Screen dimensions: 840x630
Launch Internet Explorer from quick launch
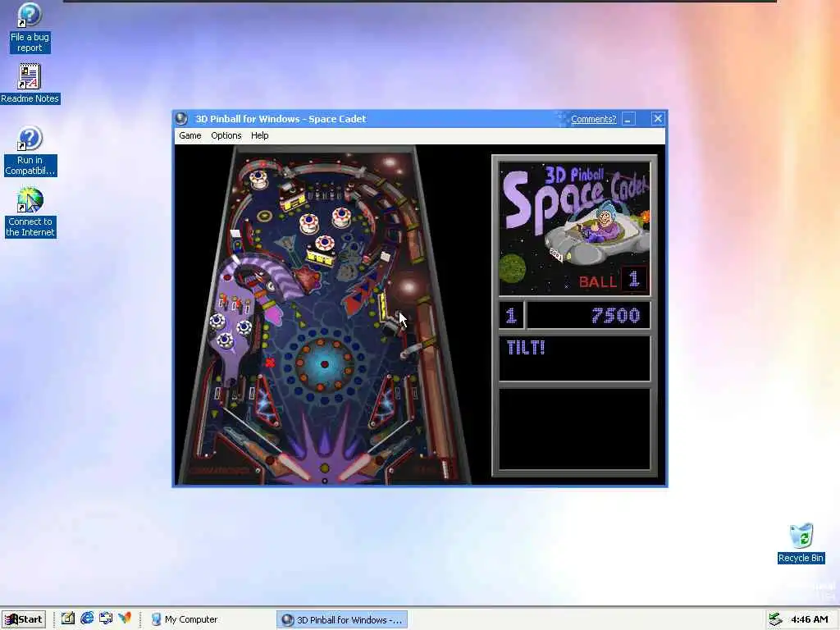tap(87, 619)
